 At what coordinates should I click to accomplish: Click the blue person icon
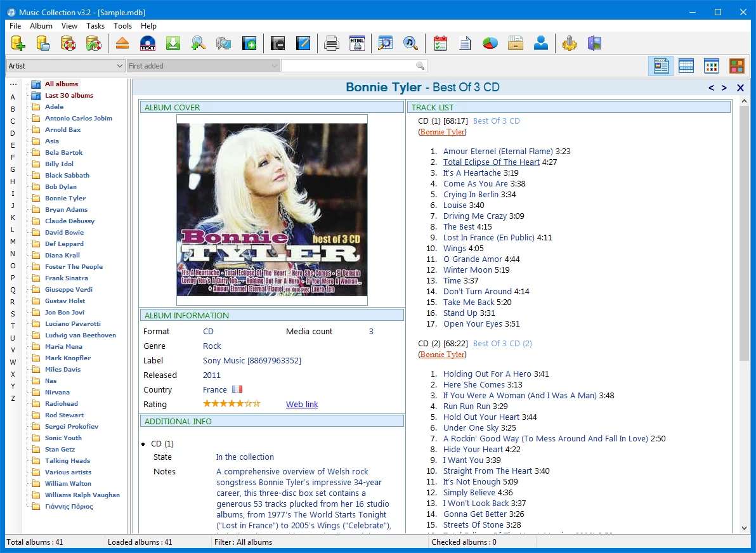[541, 43]
